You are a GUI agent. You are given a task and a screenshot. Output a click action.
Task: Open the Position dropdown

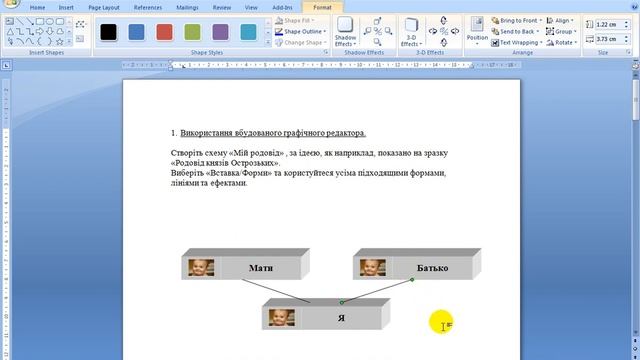pos(477,31)
